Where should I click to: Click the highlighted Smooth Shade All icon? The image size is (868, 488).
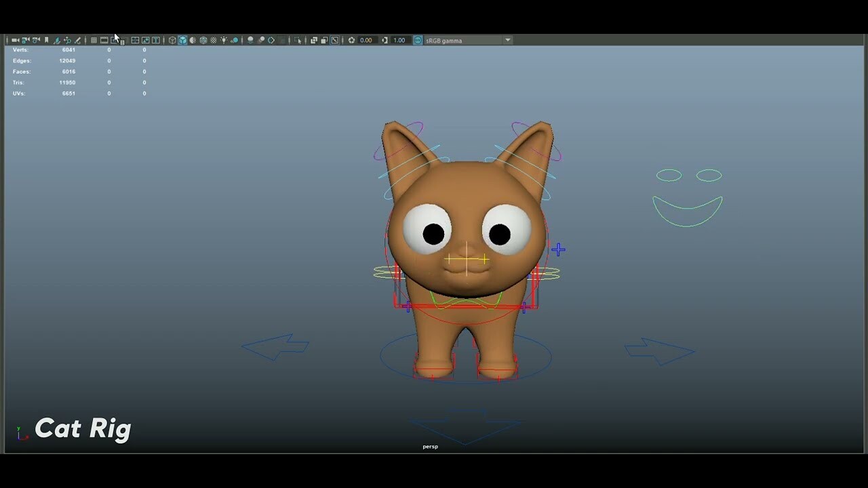click(x=182, y=40)
